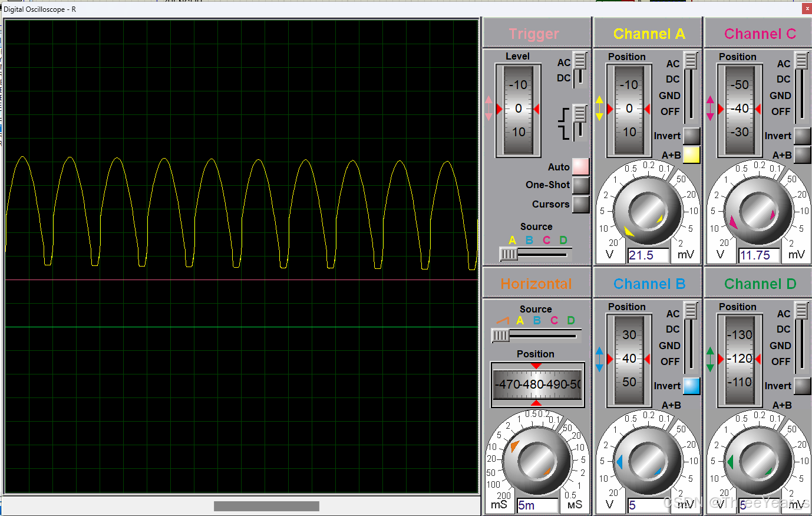The height and width of the screenshot is (516, 812).
Task: Click the Channel C pink position arrows
Action: (710, 109)
